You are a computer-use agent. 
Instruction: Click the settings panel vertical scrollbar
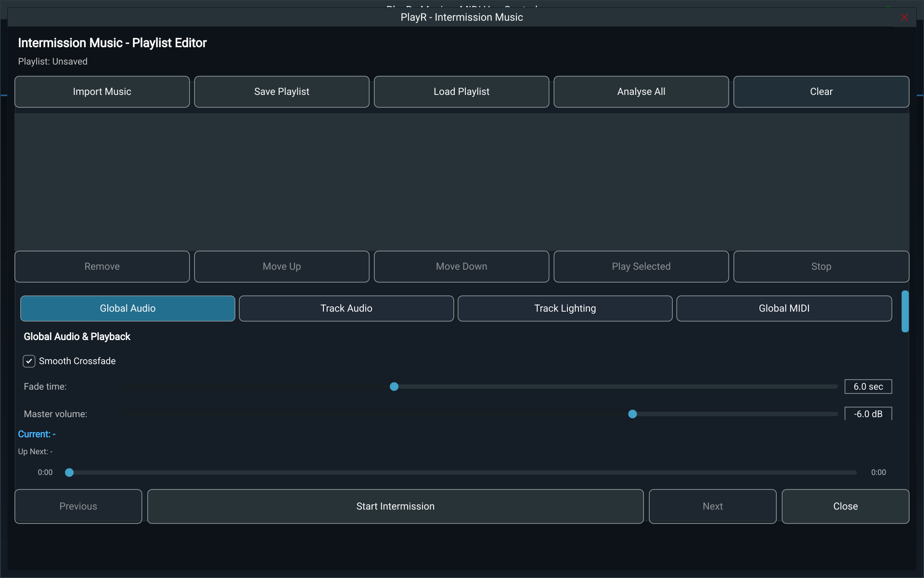coord(905,311)
